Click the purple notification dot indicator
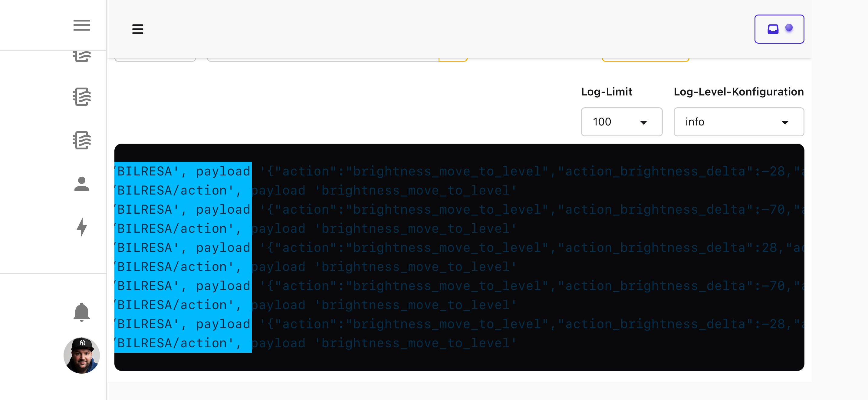 click(789, 28)
